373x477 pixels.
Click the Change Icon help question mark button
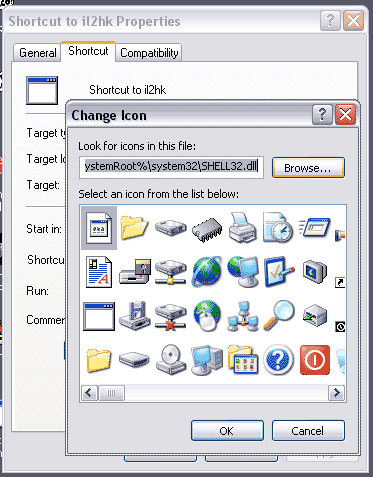pos(322,115)
